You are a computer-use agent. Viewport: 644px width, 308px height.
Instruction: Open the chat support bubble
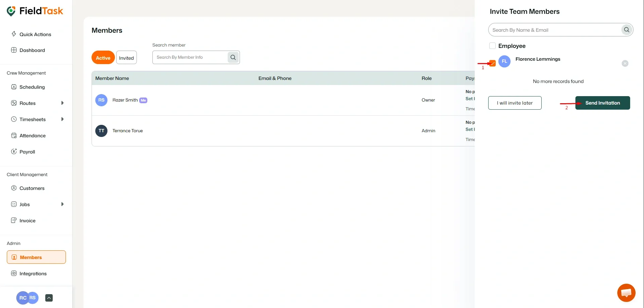626,292
